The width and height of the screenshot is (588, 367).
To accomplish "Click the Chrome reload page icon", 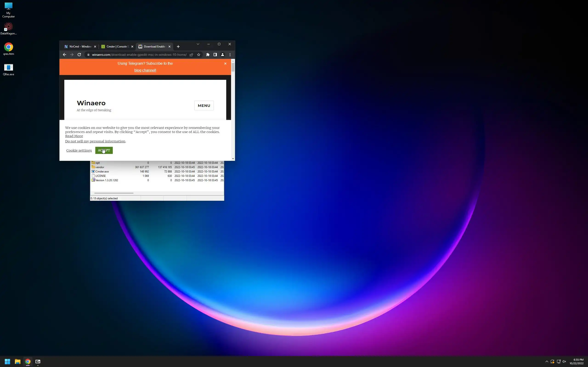I will 79,55.
